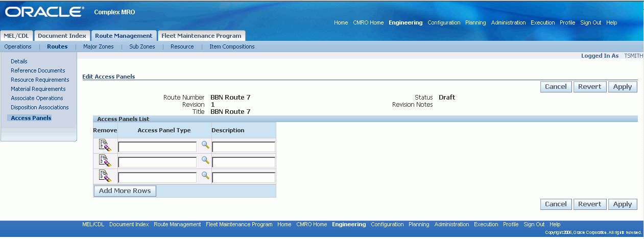
Task: Go to the Operations subtab
Action: [18, 46]
